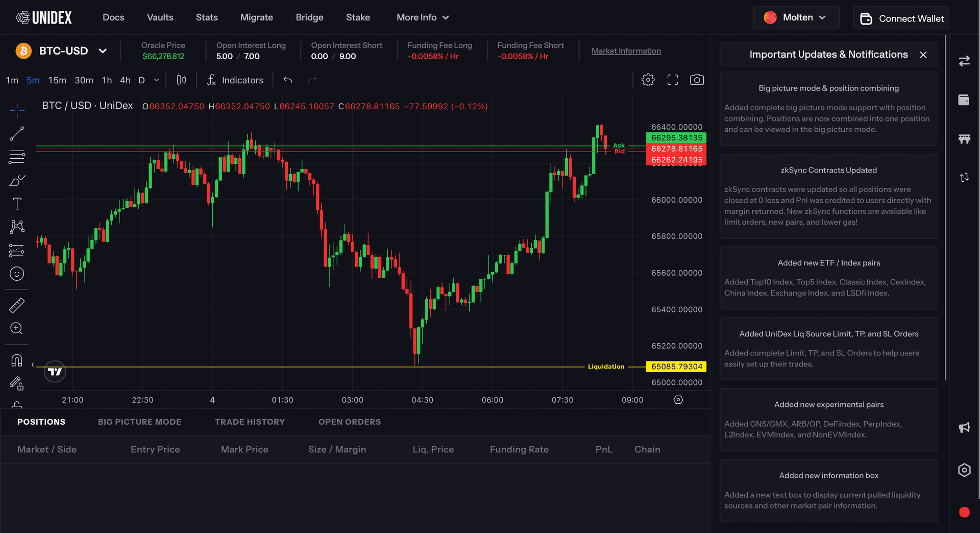Viewport: 980px width, 533px height.
Task: Click the up-down arrows sidebar icon
Action: [964, 178]
